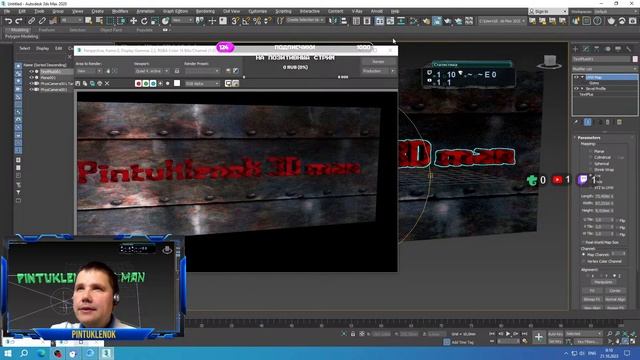Screen dimensions: 640x360
Task: Switch to Modify command panel tab
Action: tap(586, 49)
